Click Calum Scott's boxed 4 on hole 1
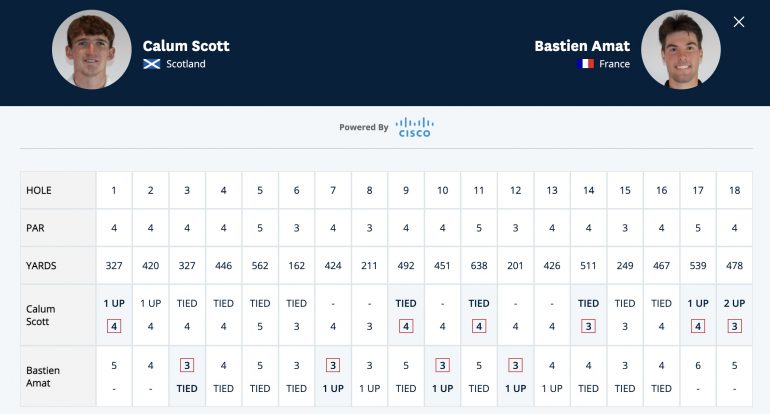Screen dimensions: 770x414 pyautogui.click(x=114, y=326)
